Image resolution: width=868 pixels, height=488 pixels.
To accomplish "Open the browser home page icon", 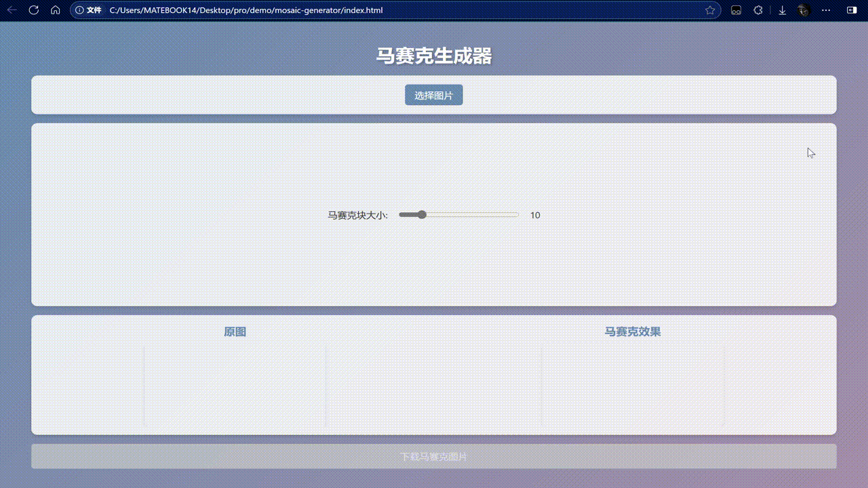I will pyautogui.click(x=55, y=10).
